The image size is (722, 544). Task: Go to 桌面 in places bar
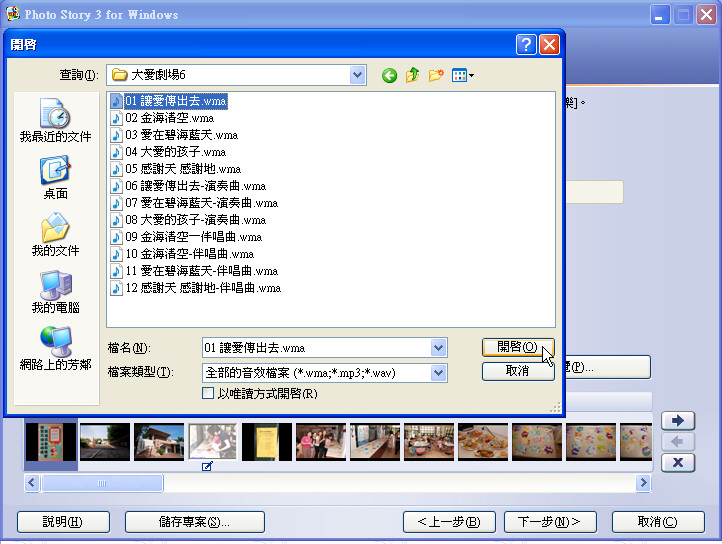pos(55,178)
